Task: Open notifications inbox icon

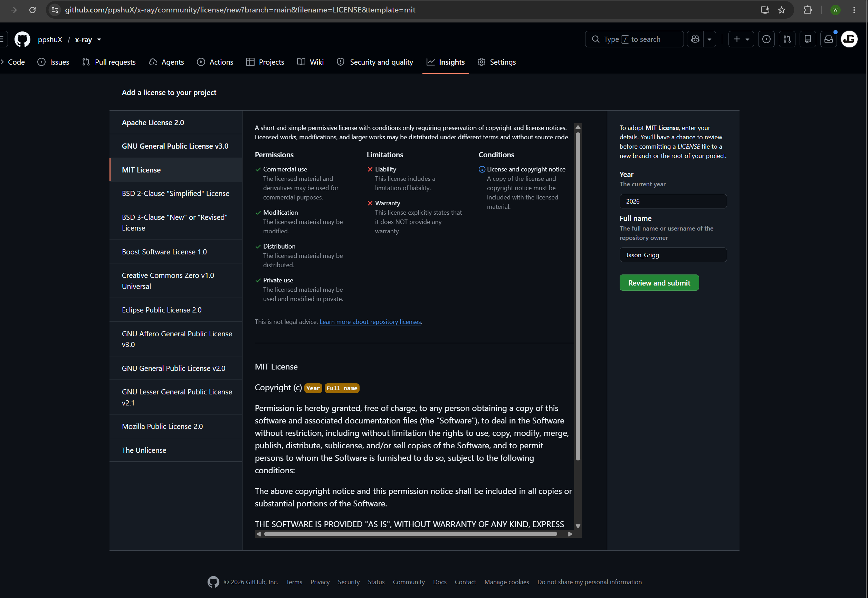Action: click(829, 39)
